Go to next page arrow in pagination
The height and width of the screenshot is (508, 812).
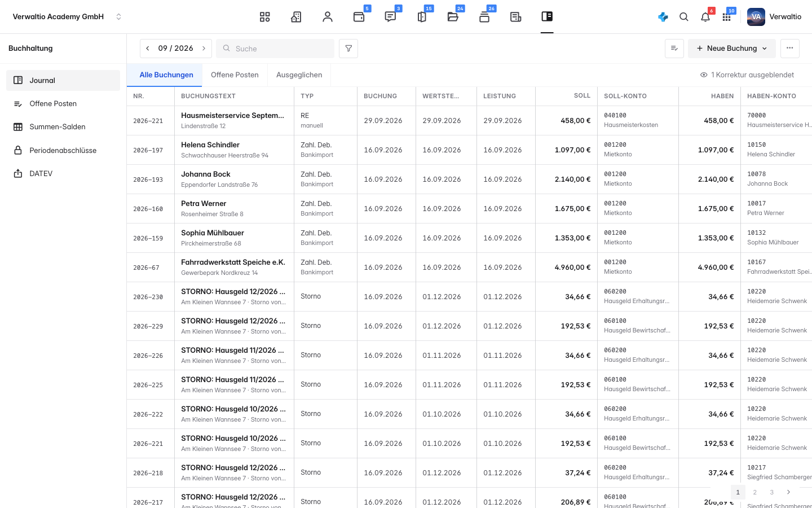tap(788, 492)
